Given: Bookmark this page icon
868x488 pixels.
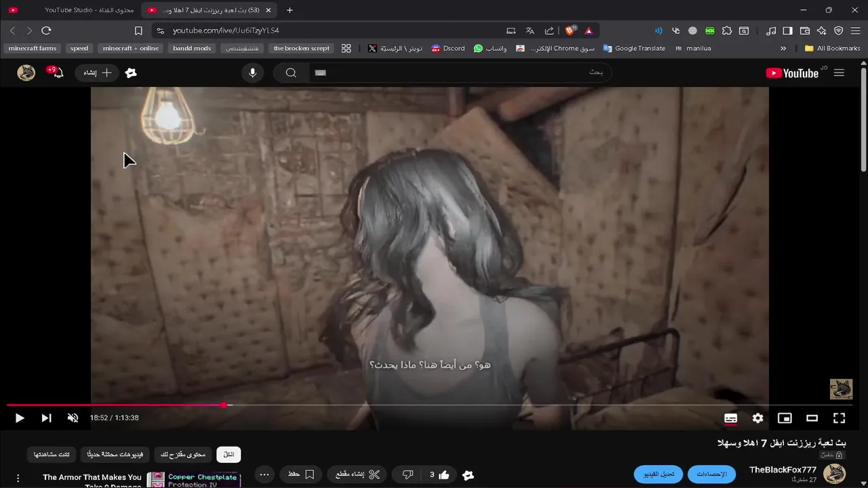Looking at the screenshot, I should click(x=138, y=30).
